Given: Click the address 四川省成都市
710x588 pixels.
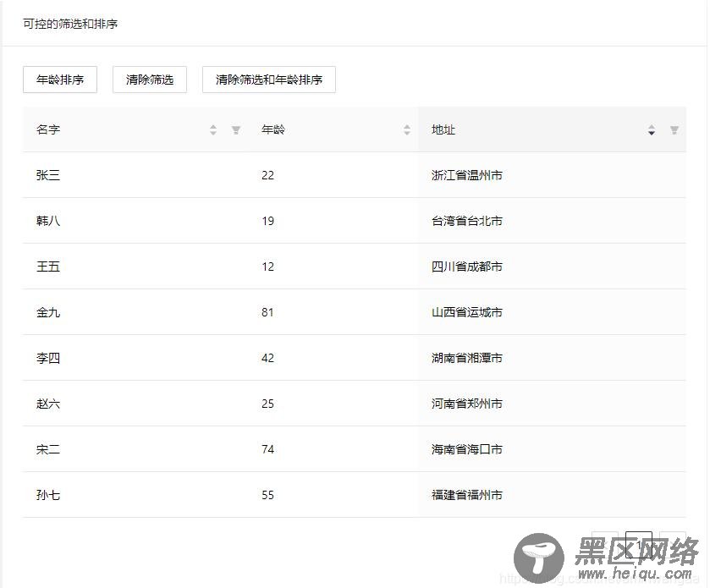Looking at the screenshot, I should tap(467, 267).
